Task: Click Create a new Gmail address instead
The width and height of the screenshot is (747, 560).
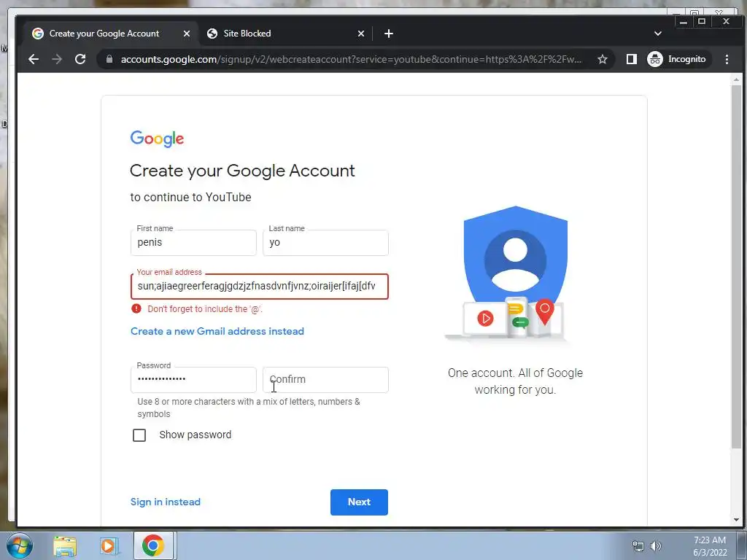Action: [x=217, y=332]
